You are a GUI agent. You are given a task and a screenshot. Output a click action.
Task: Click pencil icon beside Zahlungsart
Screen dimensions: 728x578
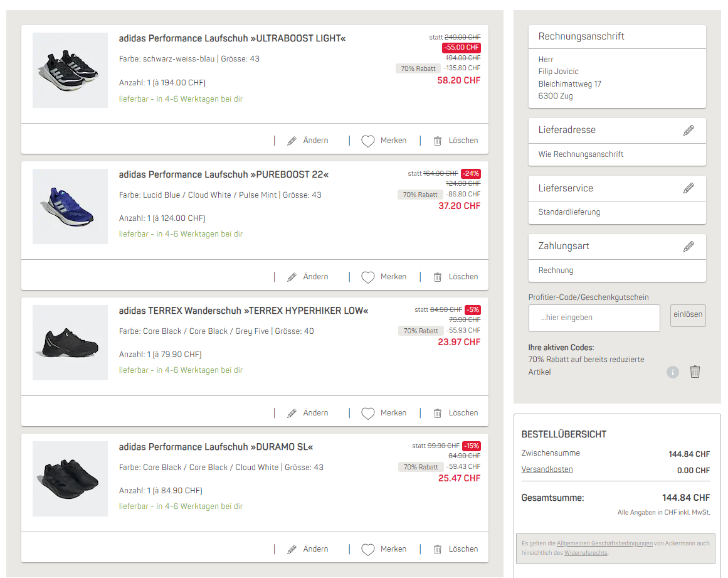click(688, 247)
